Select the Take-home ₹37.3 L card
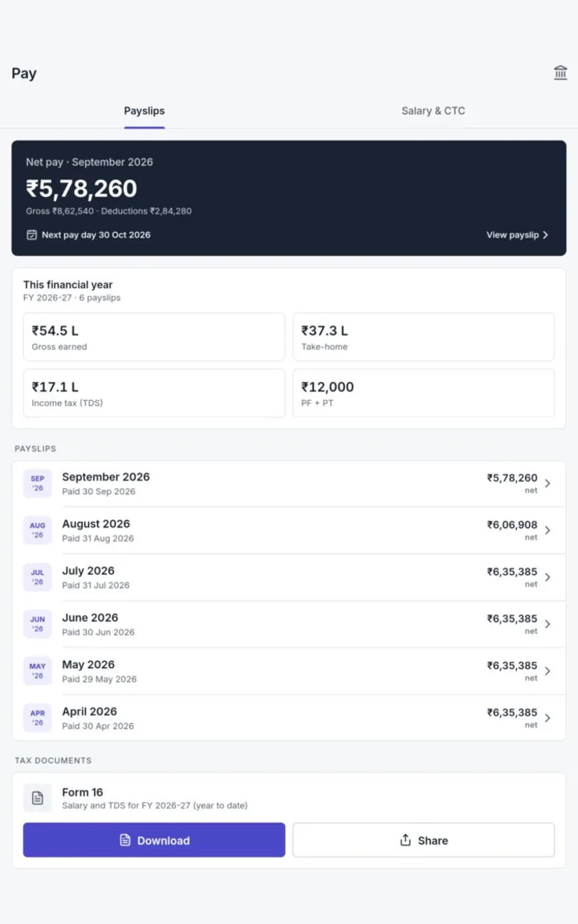This screenshot has height=924, width=578. tap(424, 337)
